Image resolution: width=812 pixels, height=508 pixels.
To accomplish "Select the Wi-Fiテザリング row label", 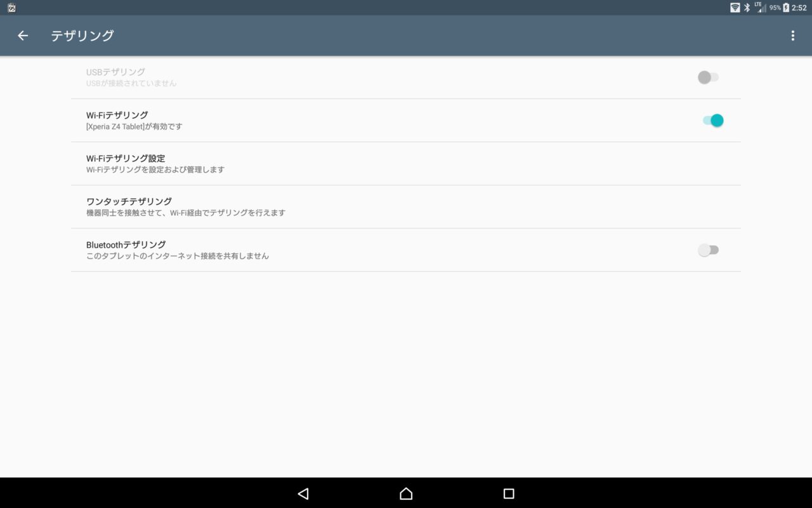I will coord(117,115).
